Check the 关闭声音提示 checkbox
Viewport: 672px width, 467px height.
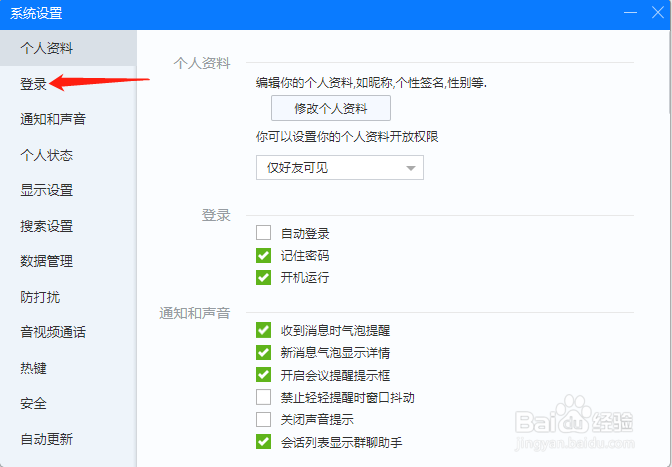pos(264,419)
